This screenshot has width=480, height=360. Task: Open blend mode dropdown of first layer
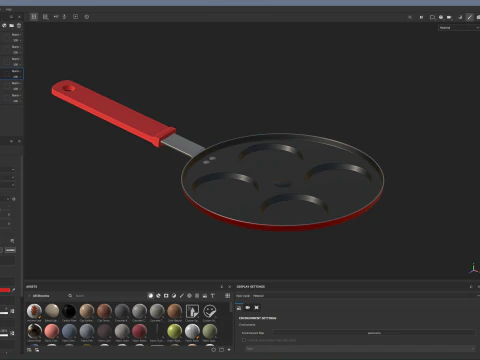click(16, 35)
